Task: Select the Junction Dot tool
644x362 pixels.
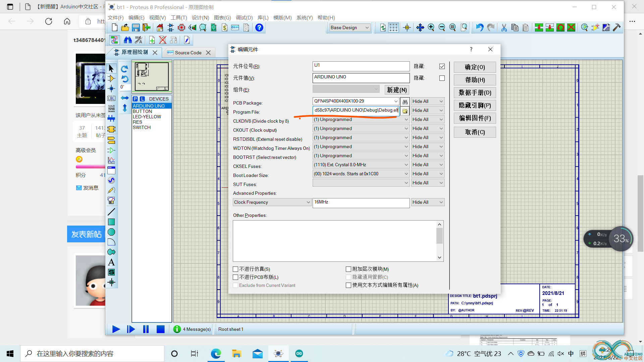Action: click(111, 88)
